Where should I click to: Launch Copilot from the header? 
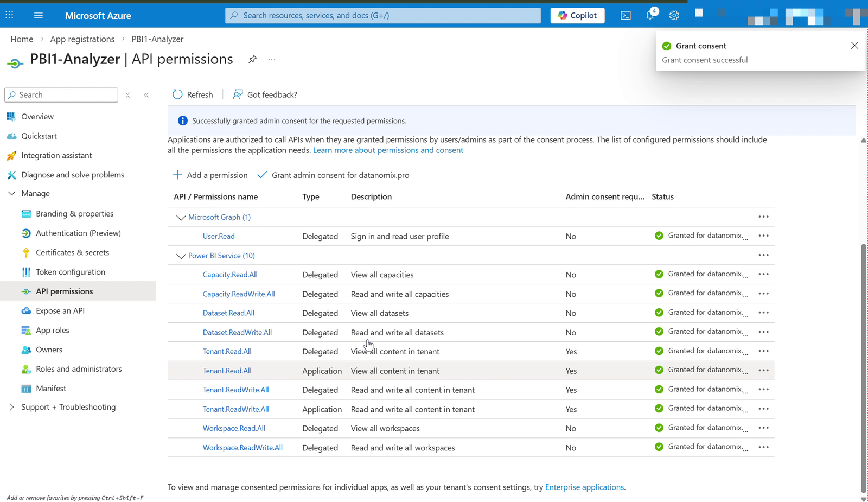click(x=577, y=15)
